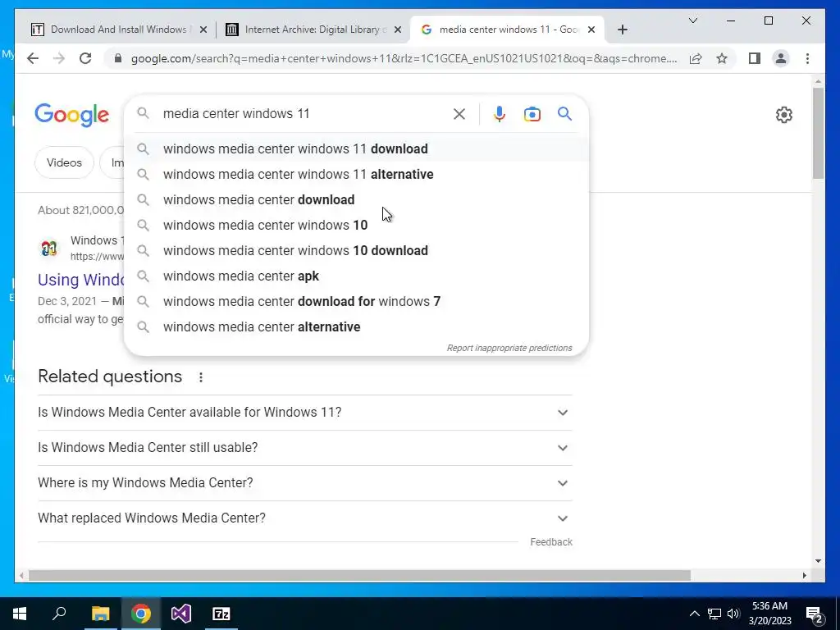Click the scroll right arrow
The image size is (840, 630).
coord(804,576)
